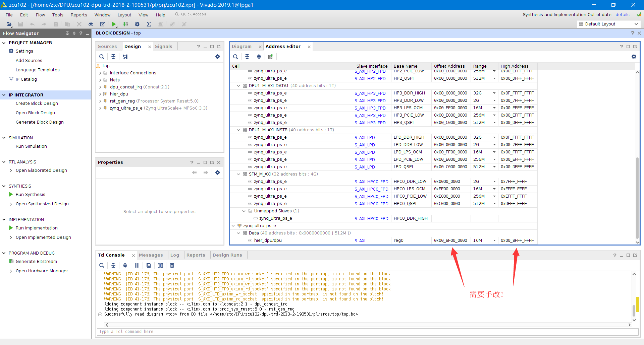Collapse DPU1_M_AXI_INSTR address group

point(238,130)
